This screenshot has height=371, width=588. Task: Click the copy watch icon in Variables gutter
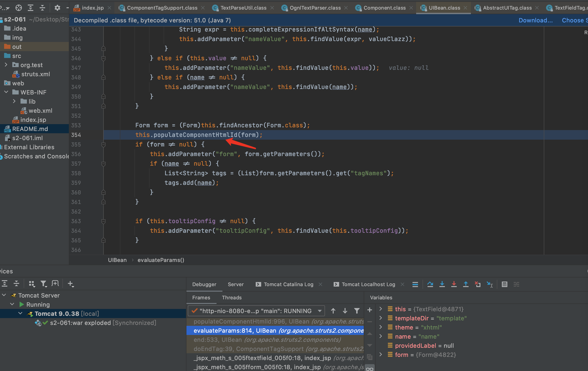pyautogui.click(x=370, y=357)
